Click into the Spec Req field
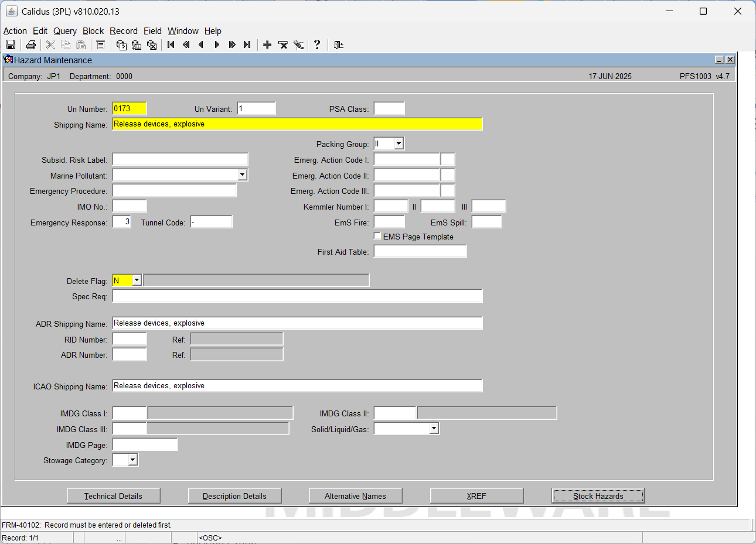Image resolution: width=756 pixels, height=544 pixels. 297,296
